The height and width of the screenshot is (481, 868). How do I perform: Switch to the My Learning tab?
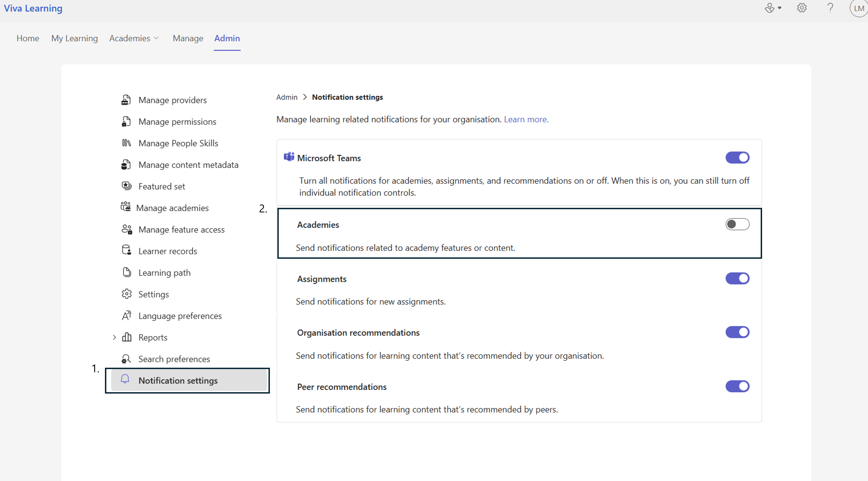(74, 38)
